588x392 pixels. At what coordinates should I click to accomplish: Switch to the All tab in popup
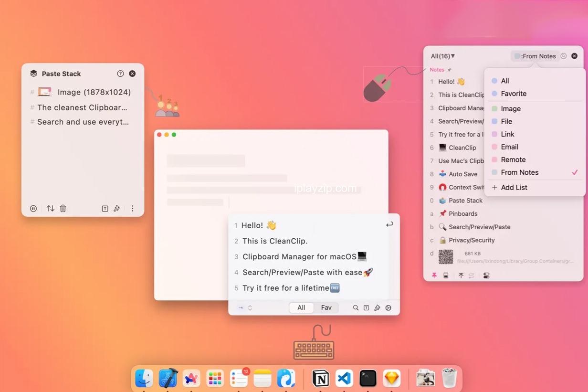pyautogui.click(x=301, y=308)
